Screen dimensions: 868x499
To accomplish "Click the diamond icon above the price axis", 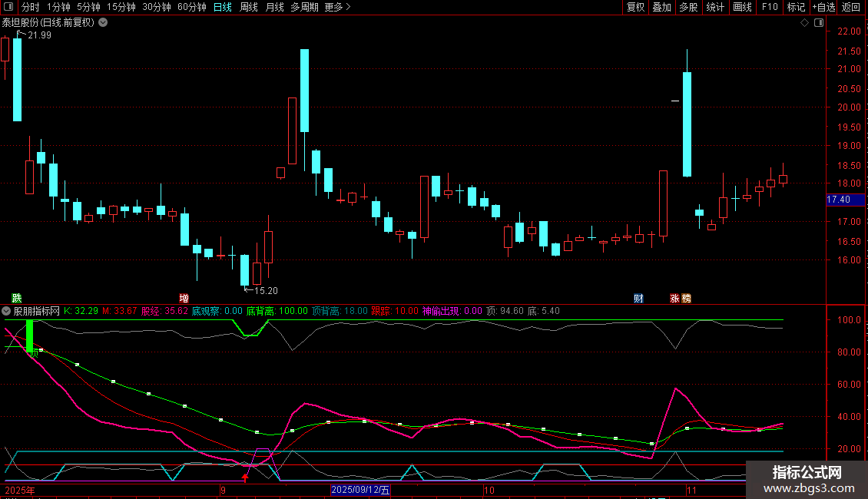I will point(804,23).
